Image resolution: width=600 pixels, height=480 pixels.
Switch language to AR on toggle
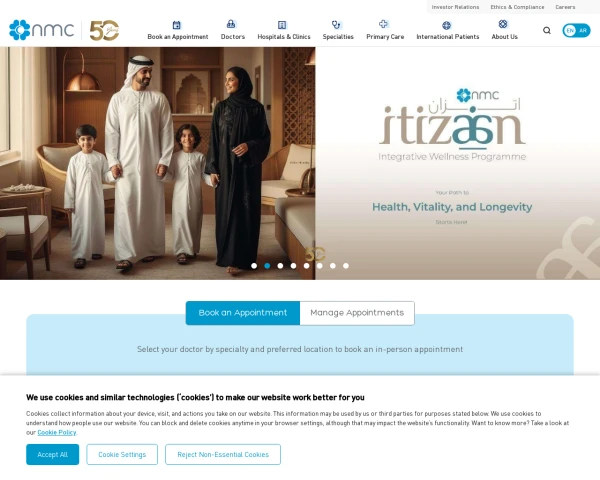583,30
